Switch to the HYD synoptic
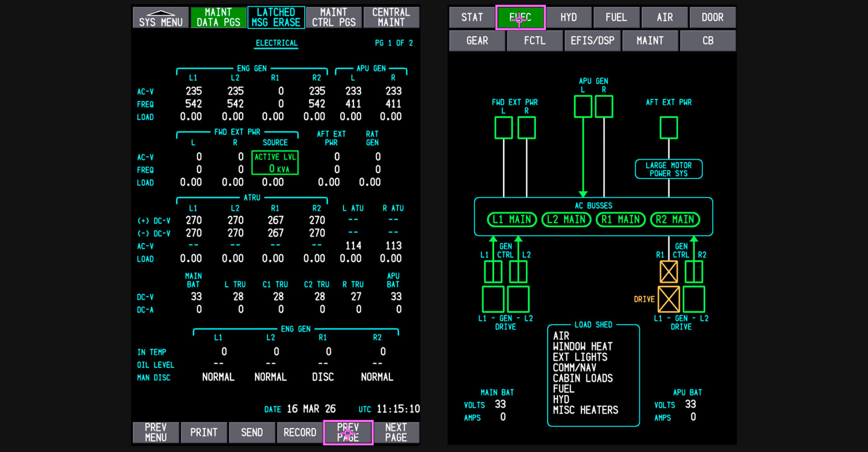The height and width of the screenshot is (452, 868). pos(569,18)
